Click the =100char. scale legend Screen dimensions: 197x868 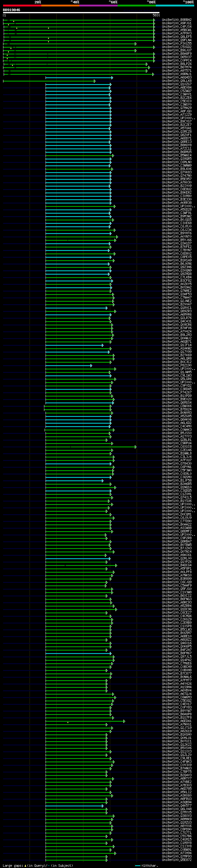click(x=146, y=865)
